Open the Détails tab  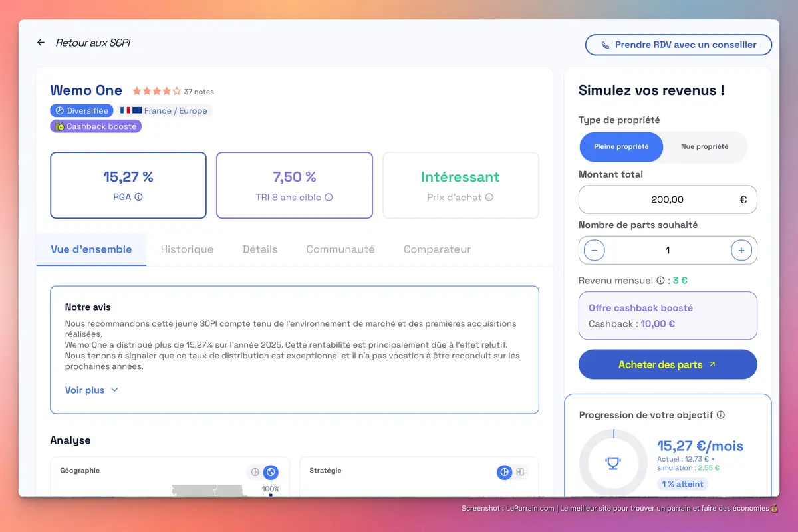pos(260,249)
